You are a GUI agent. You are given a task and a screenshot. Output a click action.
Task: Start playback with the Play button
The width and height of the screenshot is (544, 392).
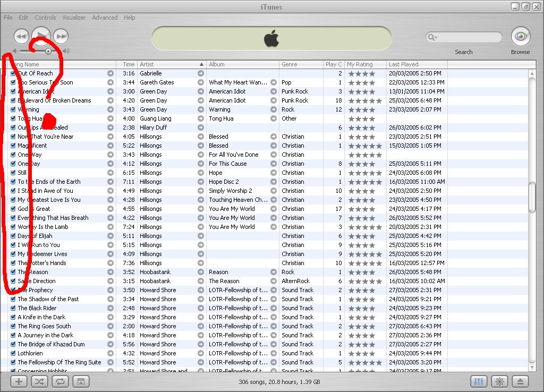click(41, 36)
